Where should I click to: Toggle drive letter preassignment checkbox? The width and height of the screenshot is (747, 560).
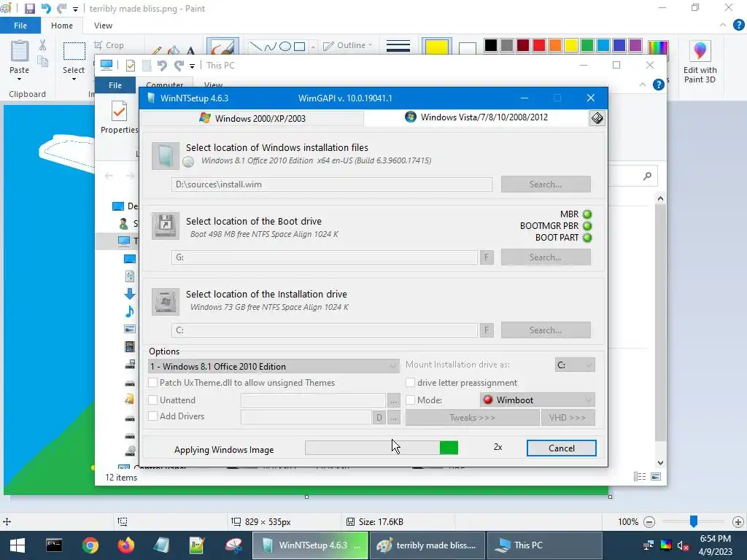point(410,382)
